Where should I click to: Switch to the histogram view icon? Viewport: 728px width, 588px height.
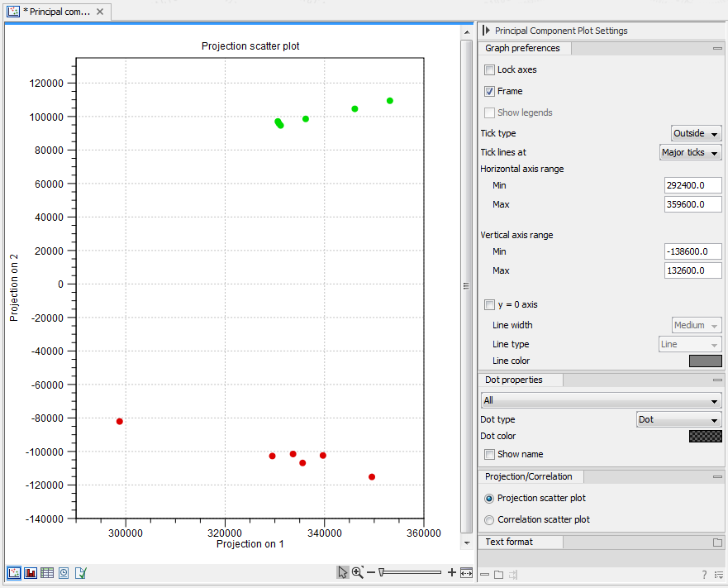coord(30,572)
